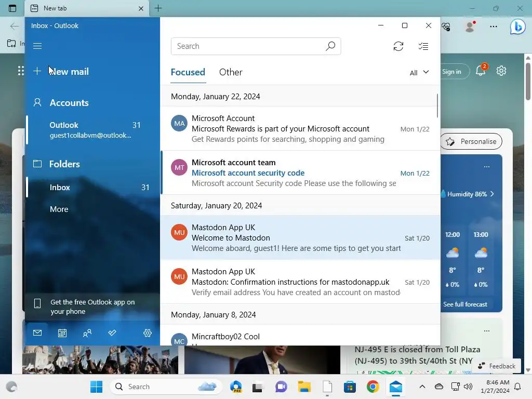This screenshot has height=399, width=532.
Task: Click the Mail Search input field
Action: click(256, 46)
